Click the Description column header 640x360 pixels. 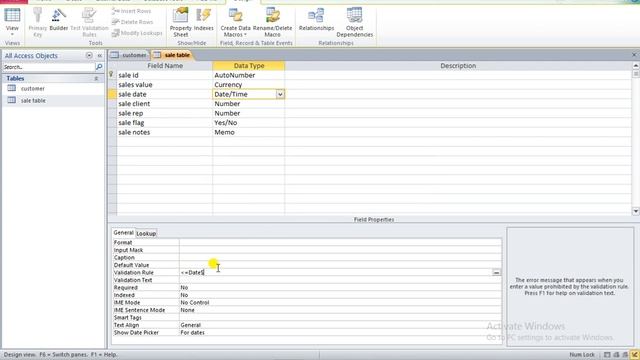(458, 66)
